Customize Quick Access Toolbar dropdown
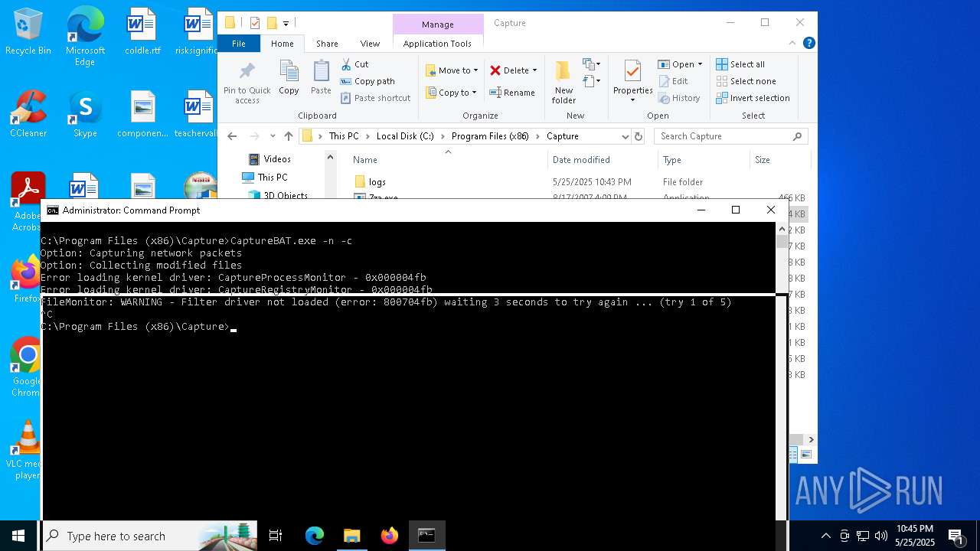Viewport: 980px width, 551px height. pyautogui.click(x=286, y=23)
